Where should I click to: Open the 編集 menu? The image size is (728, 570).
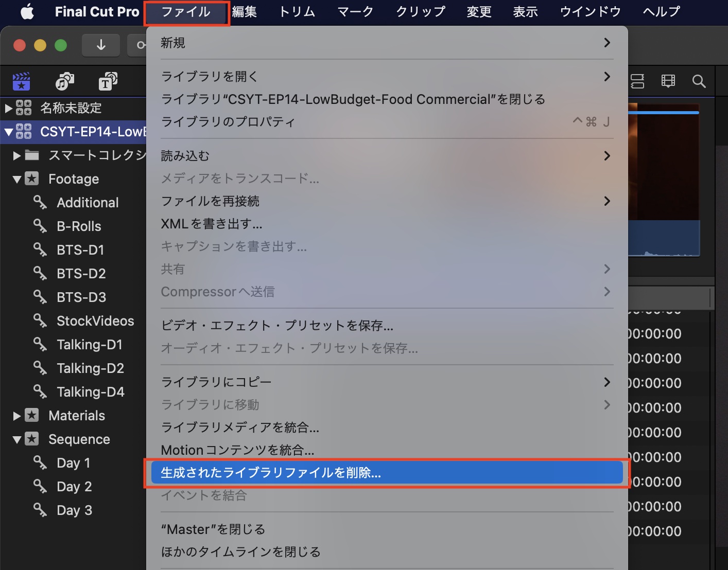pos(245,11)
